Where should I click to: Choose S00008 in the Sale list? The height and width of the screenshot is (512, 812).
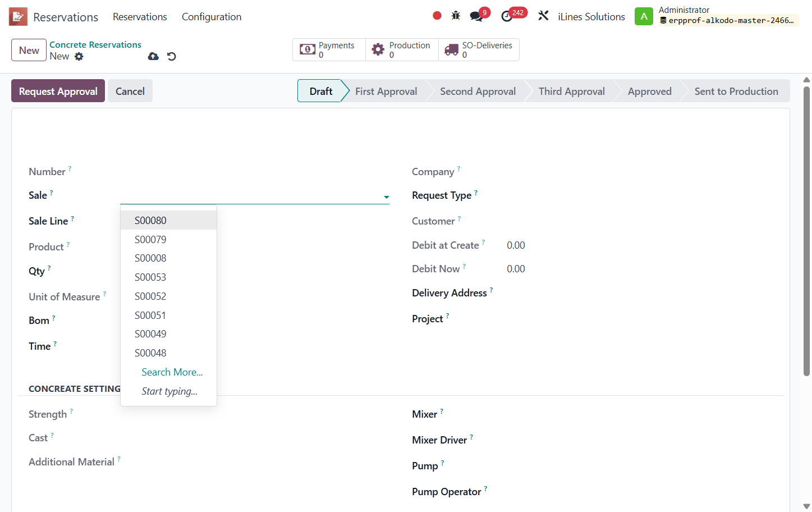point(168,258)
